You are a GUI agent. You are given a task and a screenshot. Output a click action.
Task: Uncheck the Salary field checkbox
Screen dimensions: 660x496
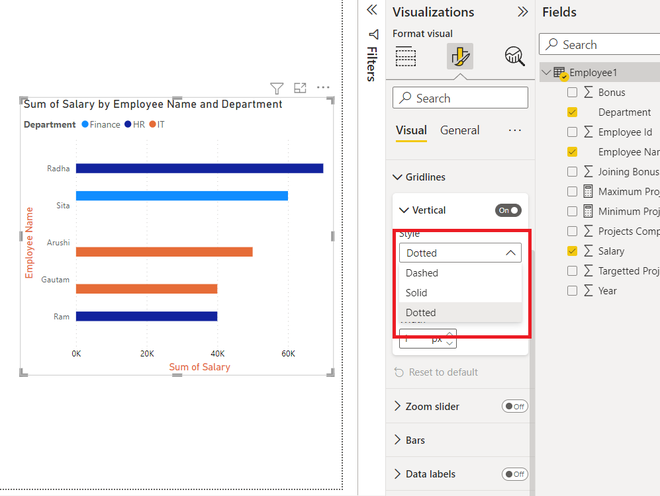click(572, 251)
